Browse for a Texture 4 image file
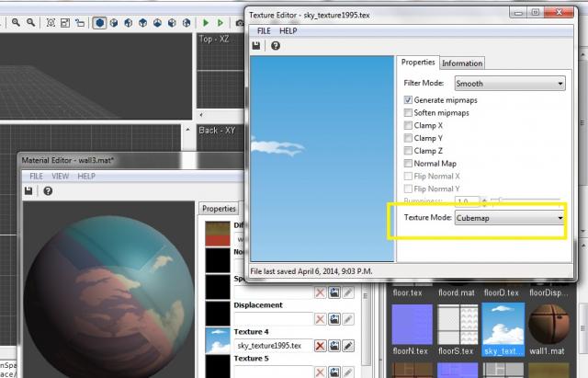The height and width of the screenshot is (378, 588). [334, 345]
